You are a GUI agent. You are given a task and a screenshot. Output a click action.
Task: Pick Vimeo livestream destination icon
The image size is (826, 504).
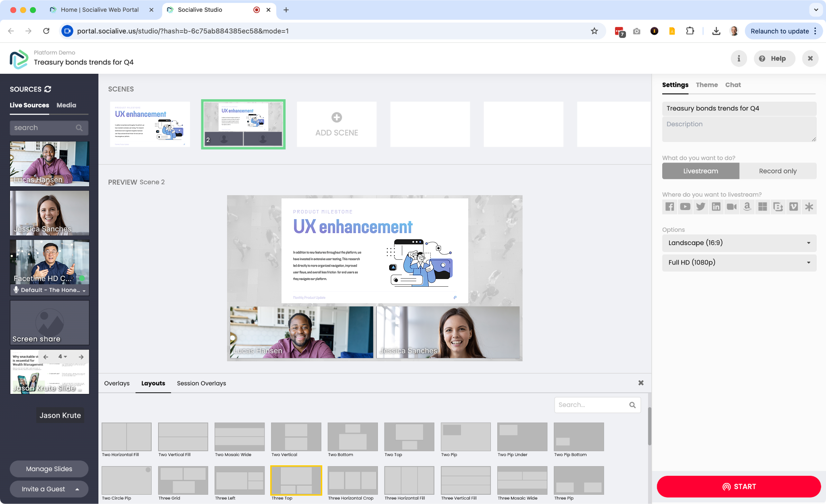pos(793,207)
